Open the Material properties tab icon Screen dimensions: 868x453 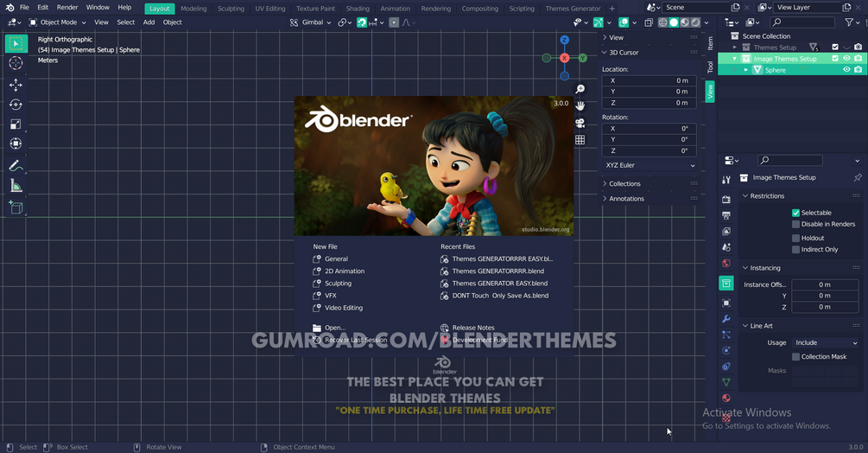click(726, 399)
